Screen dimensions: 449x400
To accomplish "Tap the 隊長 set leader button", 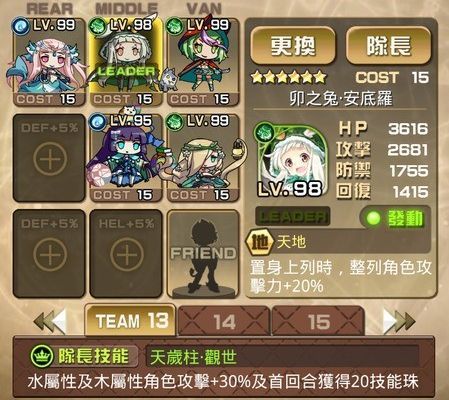I will pos(388,45).
